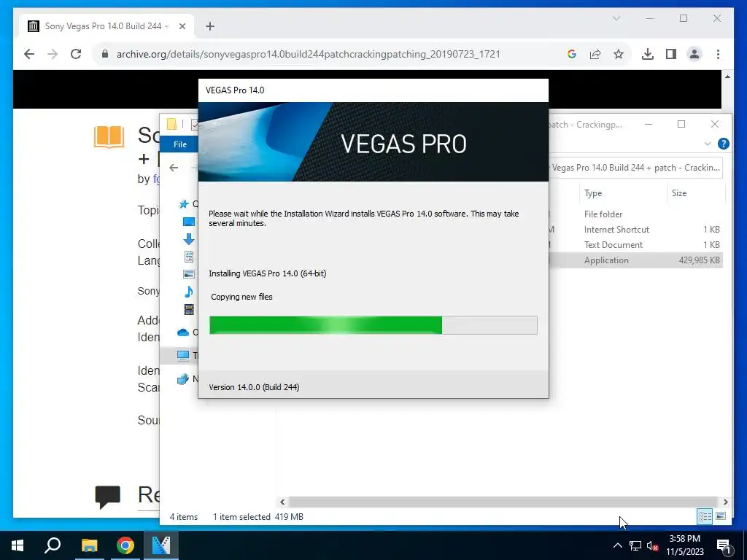Open Windows taskbar search

53,545
